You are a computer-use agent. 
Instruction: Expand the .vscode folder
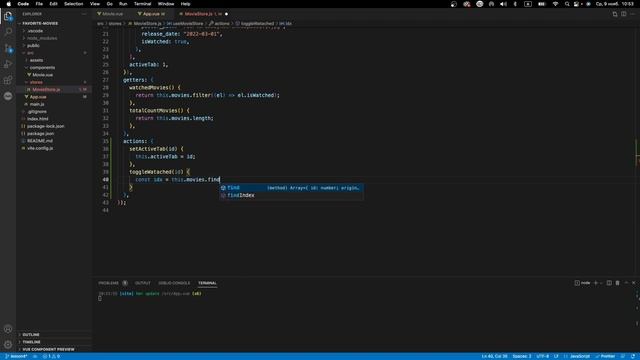(x=35, y=31)
